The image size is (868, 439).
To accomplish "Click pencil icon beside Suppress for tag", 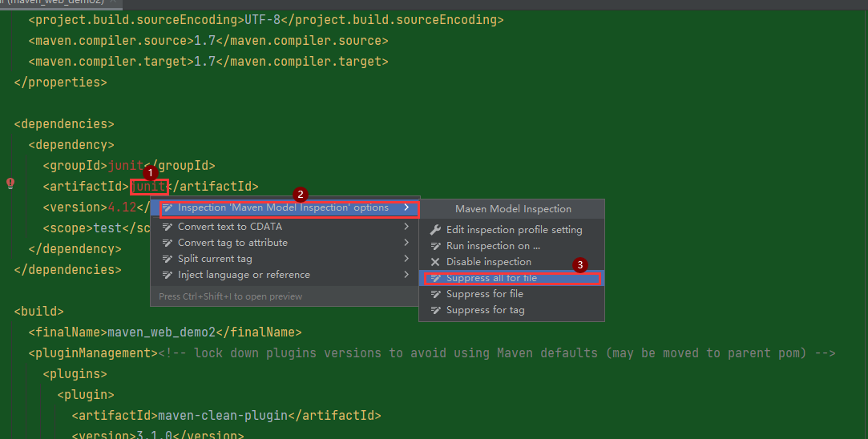I will (436, 310).
